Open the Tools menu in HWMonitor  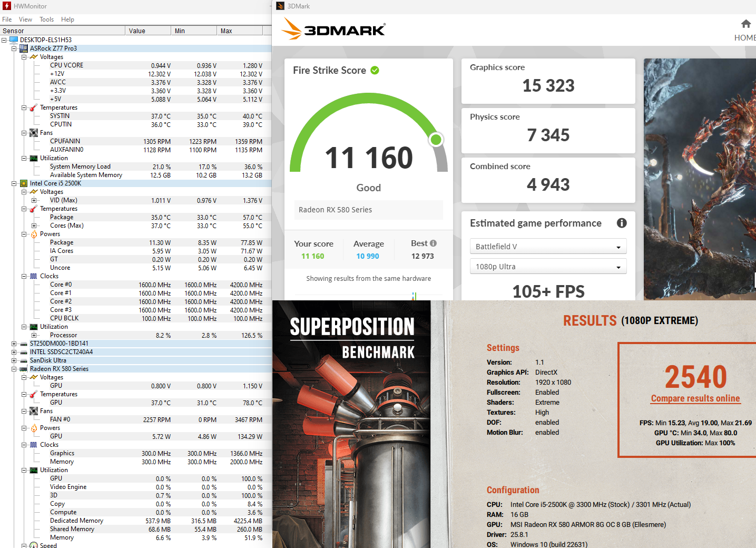click(46, 19)
